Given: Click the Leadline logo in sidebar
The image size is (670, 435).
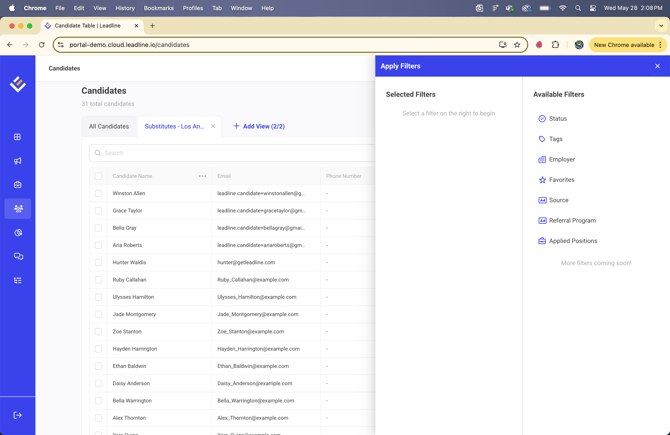Looking at the screenshot, I should [18, 84].
